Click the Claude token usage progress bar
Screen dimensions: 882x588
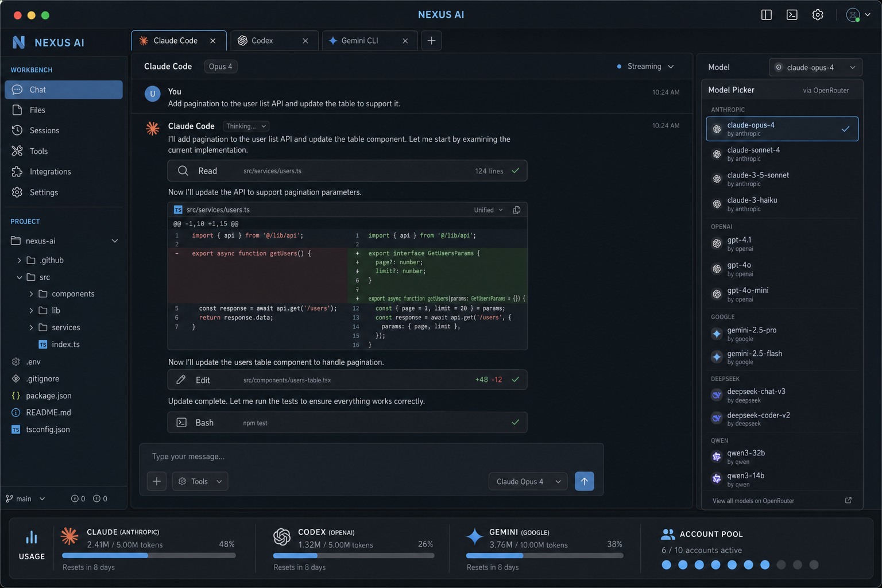pos(149,556)
